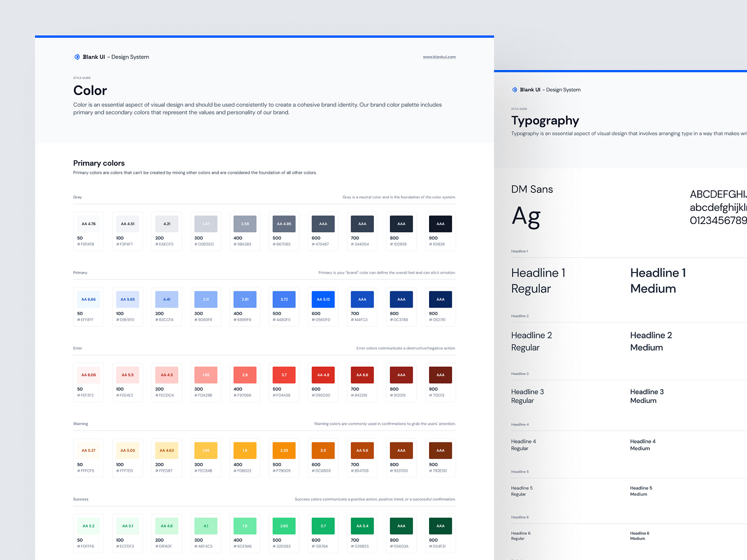747x560 pixels.
Task: Select the Success 50 swatch AA 5.2
Action: 89,526
